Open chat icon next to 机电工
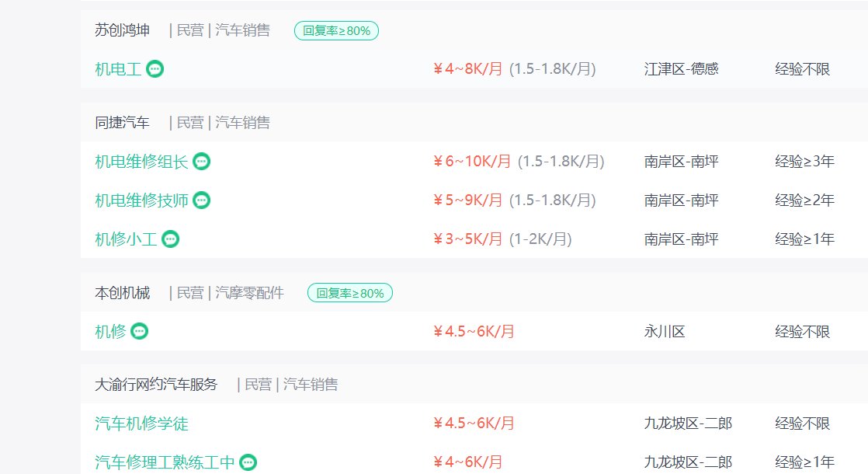Image resolution: width=868 pixels, height=474 pixels. click(155, 69)
